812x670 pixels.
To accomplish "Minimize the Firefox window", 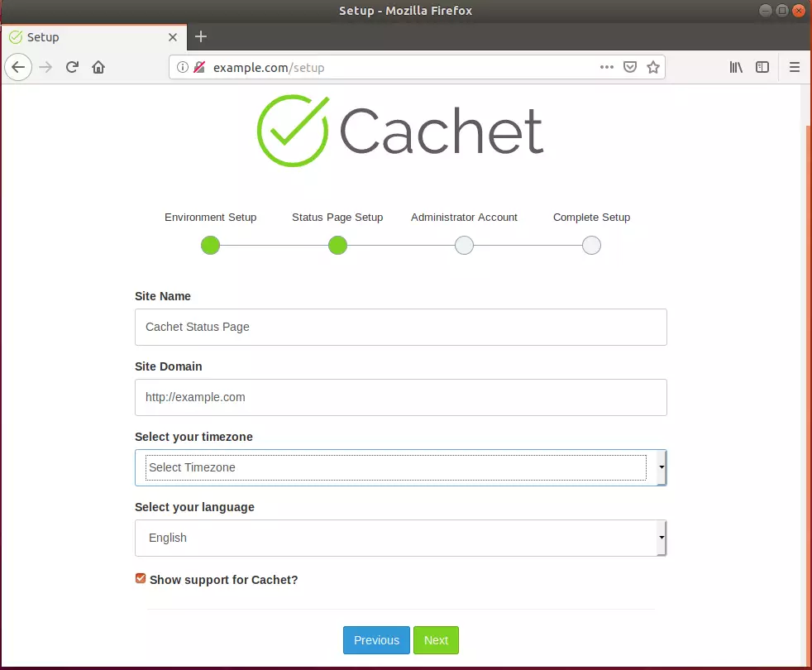I will [766, 11].
